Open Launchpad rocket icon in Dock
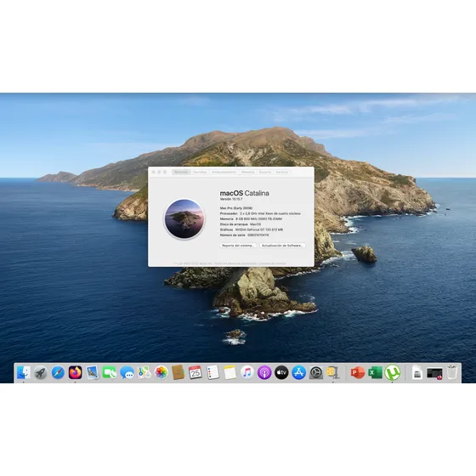 click(41, 372)
